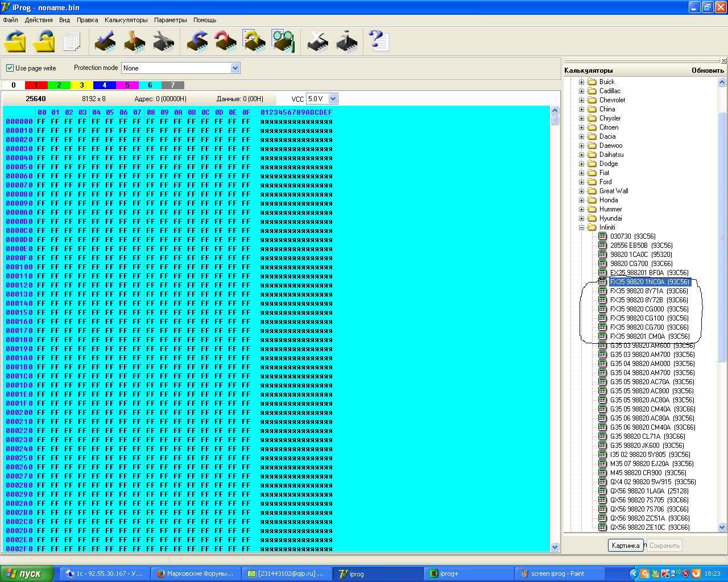Image resolution: width=728 pixels, height=582 pixels.
Task: Click the chip icon with red arrow
Action: [226, 41]
